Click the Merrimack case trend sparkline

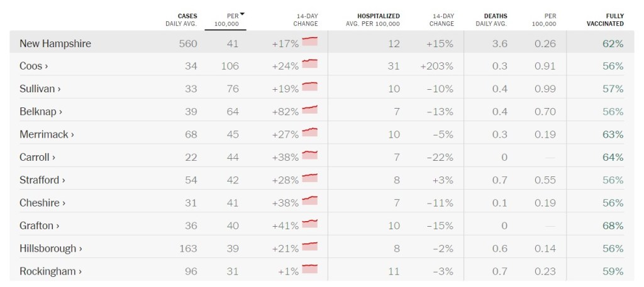309,133
